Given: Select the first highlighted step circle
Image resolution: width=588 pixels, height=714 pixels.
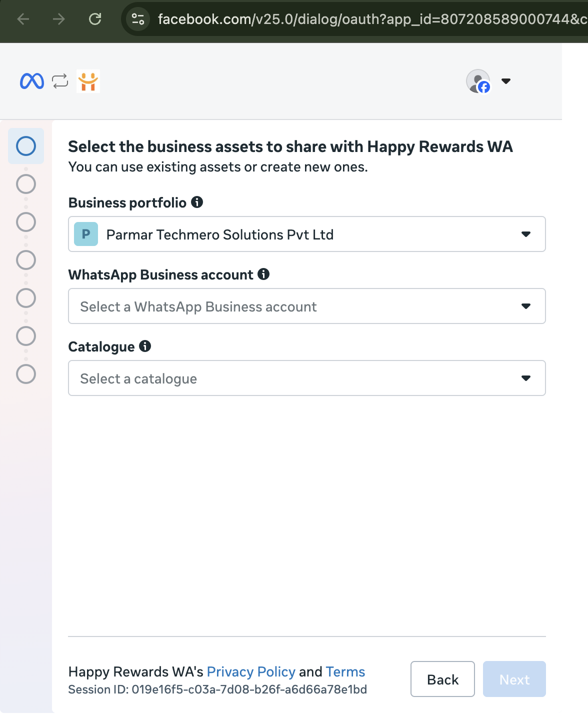Looking at the screenshot, I should coord(26,146).
